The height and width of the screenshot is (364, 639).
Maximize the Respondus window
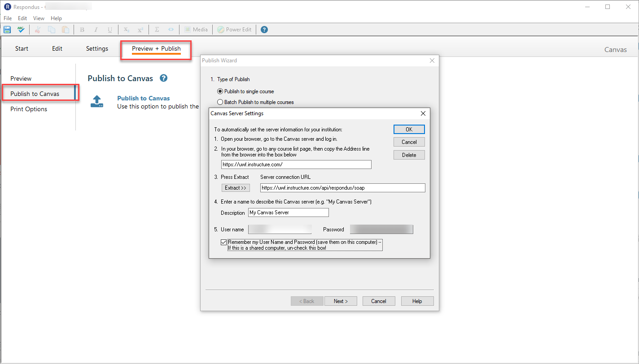click(608, 7)
